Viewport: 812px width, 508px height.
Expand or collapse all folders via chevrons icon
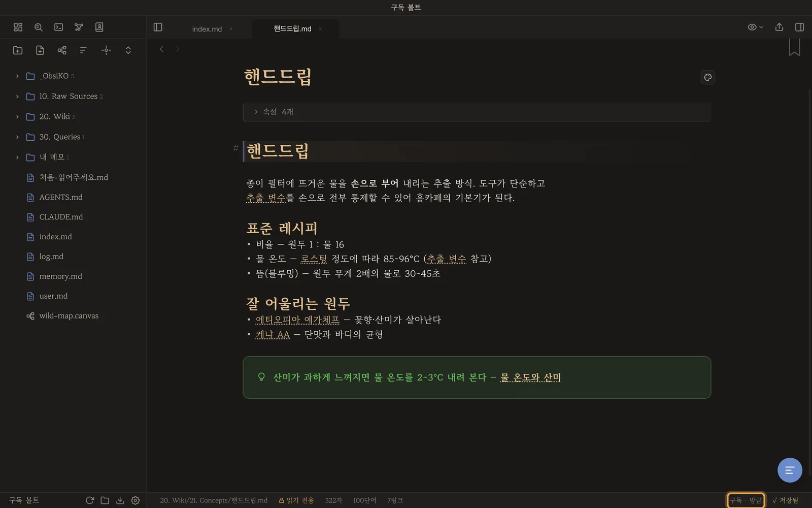[128, 50]
